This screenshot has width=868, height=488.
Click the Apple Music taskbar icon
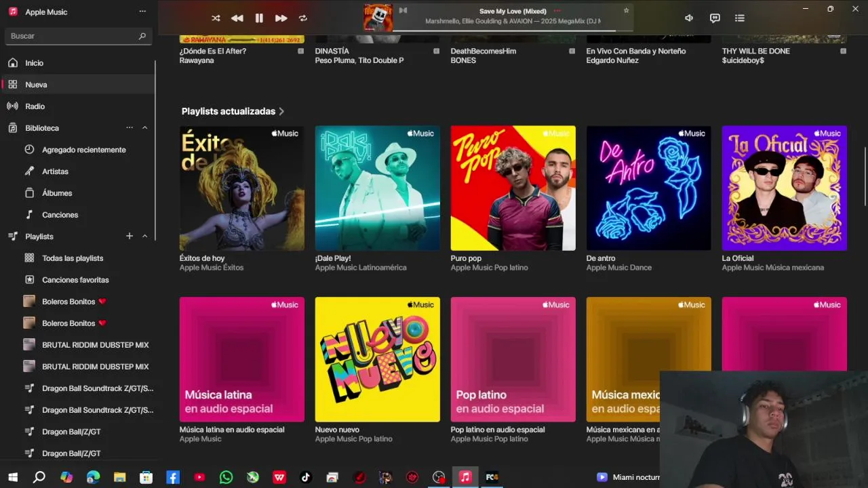click(x=465, y=477)
